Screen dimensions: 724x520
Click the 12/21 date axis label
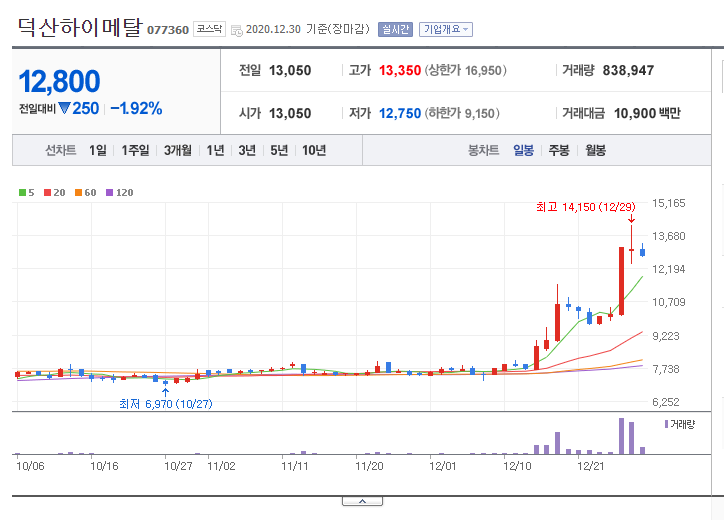[591, 466]
